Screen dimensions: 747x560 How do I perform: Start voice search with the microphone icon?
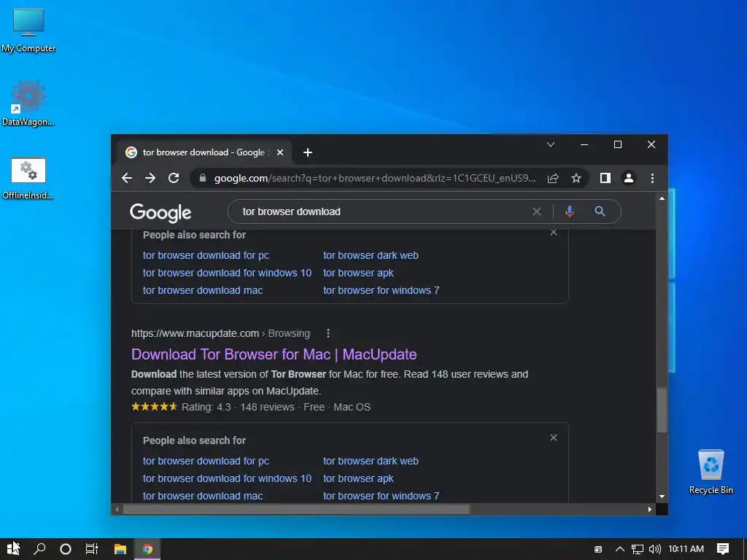(569, 211)
